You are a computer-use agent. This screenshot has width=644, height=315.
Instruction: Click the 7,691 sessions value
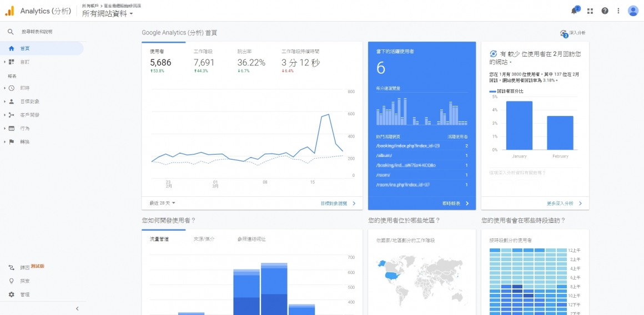204,63
